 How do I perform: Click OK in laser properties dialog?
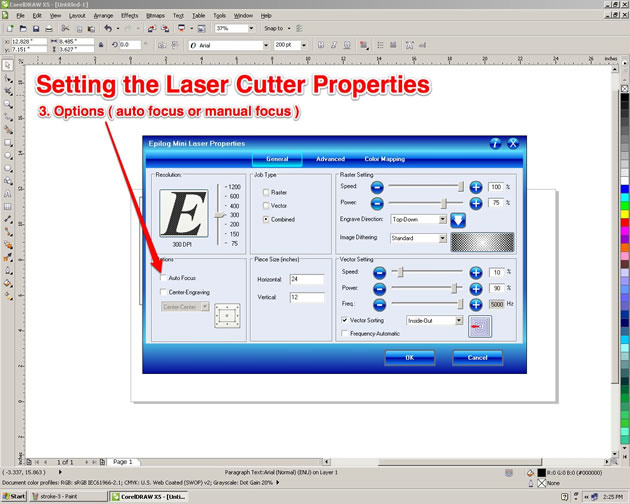click(x=409, y=357)
